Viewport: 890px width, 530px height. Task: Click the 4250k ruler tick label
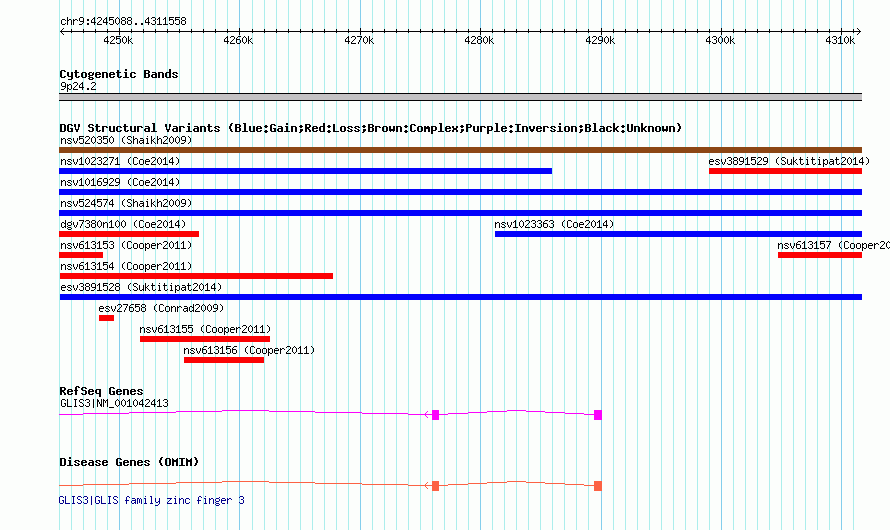click(119, 40)
